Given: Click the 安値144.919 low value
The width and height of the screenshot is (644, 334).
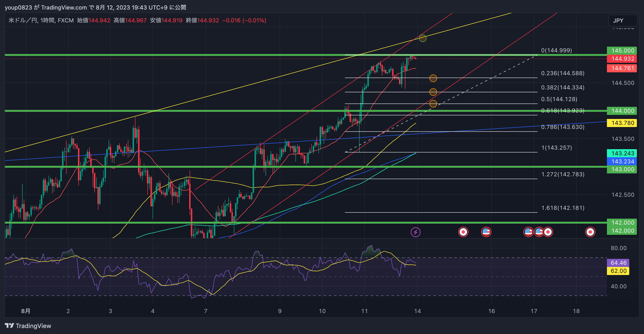Looking at the screenshot, I should (x=166, y=20).
